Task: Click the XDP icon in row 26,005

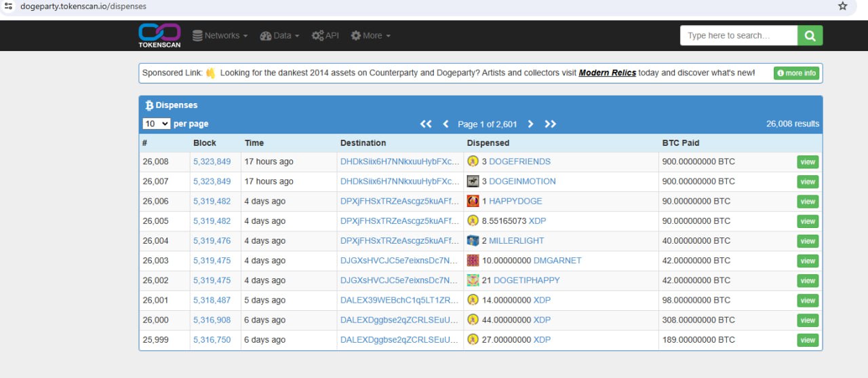Action: point(473,221)
